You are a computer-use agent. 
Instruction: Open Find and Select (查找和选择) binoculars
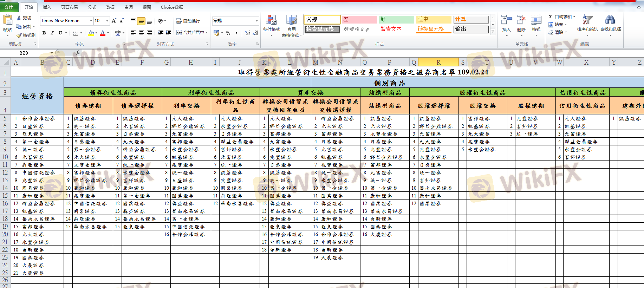click(x=610, y=23)
